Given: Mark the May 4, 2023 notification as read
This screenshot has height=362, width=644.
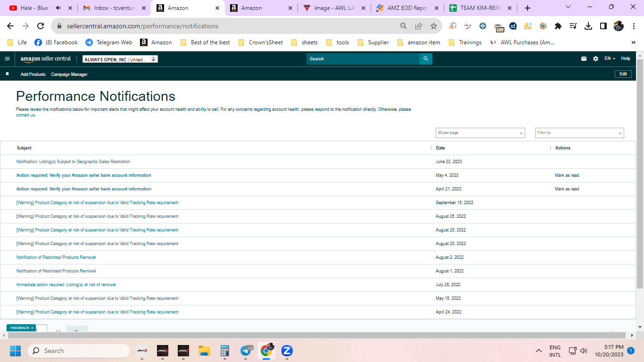Looking at the screenshot, I should (x=567, y=175).
